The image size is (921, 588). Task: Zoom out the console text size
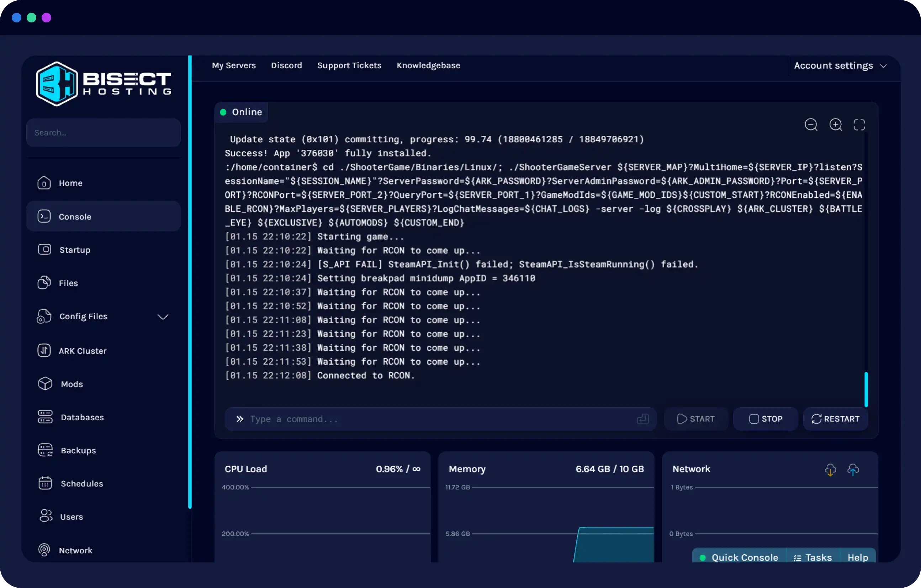pos(811,125)
